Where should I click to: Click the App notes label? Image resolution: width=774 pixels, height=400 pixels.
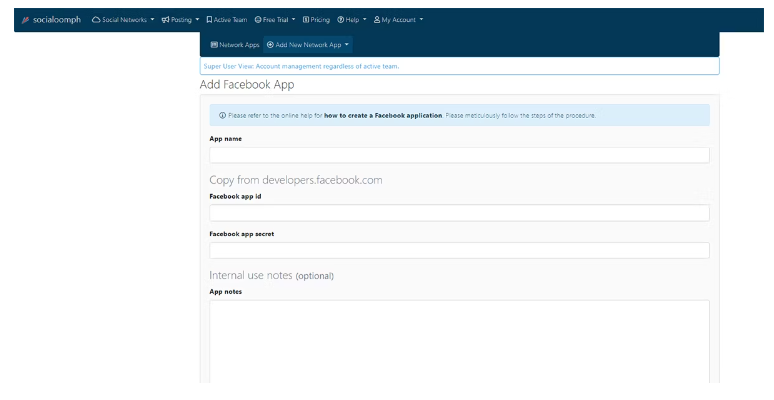tap(226, 292)
